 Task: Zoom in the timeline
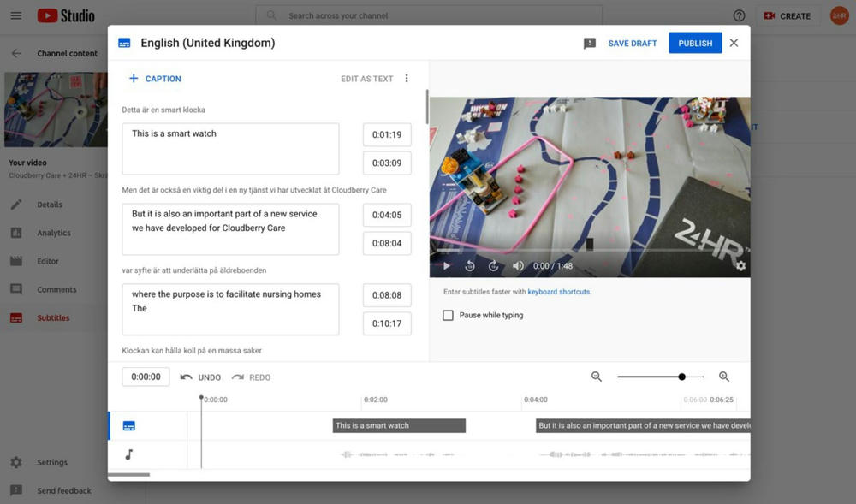tap(724, 377)
